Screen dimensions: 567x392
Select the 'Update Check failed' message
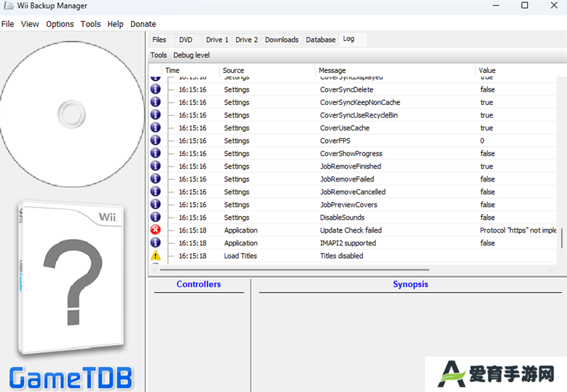coord(351,230)
